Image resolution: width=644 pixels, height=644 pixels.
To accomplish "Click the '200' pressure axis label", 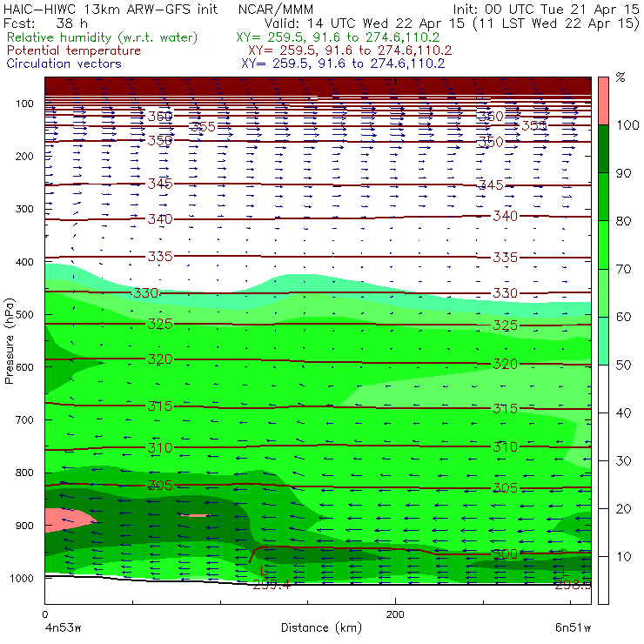I will pos(24,156).
